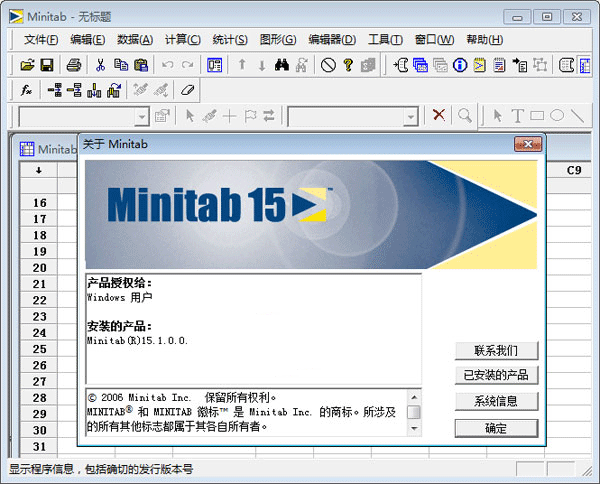Click the Help question mark icon

tap(348, 65)
